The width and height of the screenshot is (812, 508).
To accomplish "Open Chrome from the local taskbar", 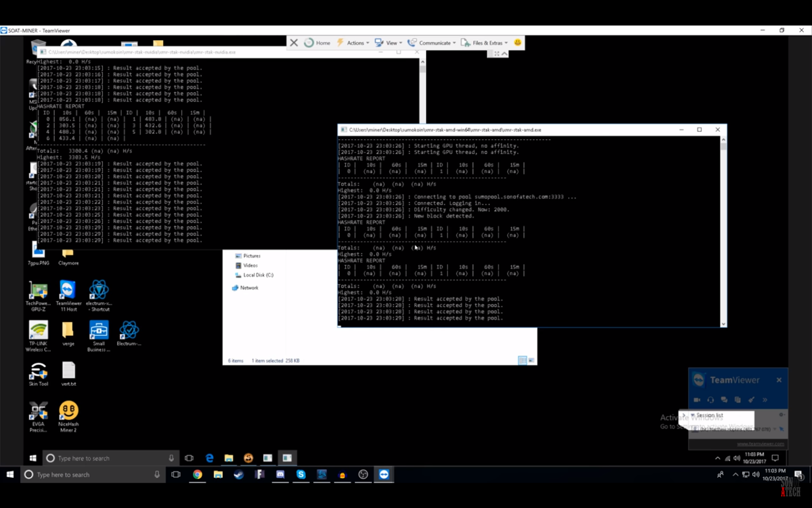I will point(197,474).
